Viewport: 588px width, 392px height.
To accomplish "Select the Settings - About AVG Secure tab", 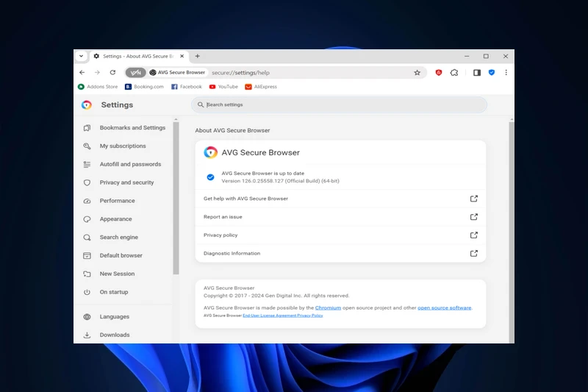I will (139, 57).
